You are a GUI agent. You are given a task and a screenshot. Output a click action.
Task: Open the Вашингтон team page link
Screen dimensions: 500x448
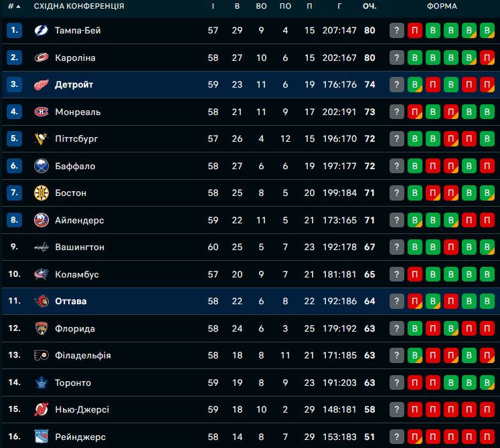80,247
